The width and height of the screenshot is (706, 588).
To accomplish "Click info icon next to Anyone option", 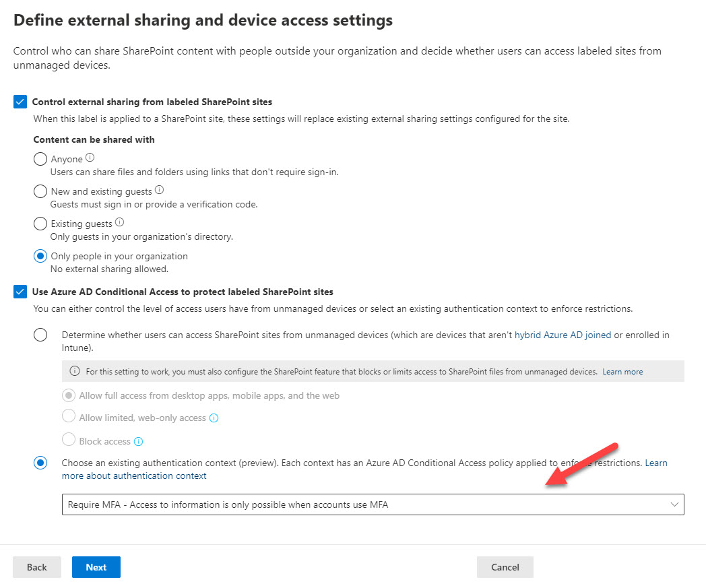I will pos(90,158).
